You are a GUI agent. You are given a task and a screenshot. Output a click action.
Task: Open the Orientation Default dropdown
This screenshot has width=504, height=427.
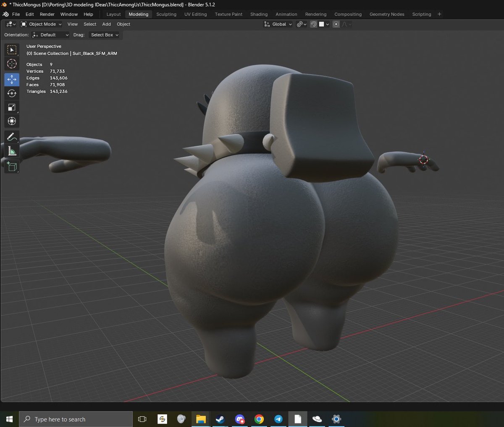point(50,35)
